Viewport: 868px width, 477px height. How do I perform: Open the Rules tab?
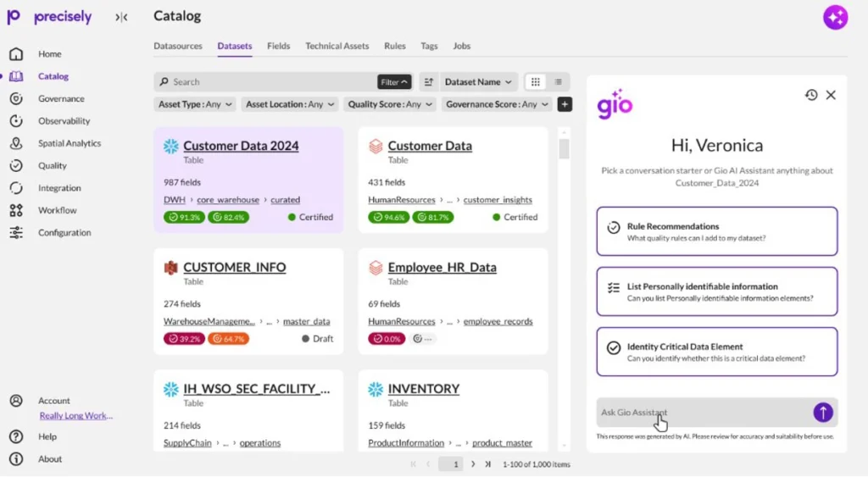tap(395, 46)
